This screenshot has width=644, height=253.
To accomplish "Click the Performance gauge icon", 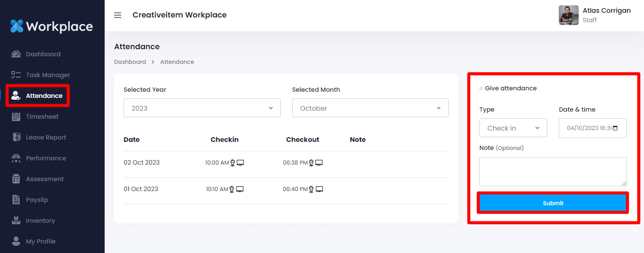I will click(16, 158).
